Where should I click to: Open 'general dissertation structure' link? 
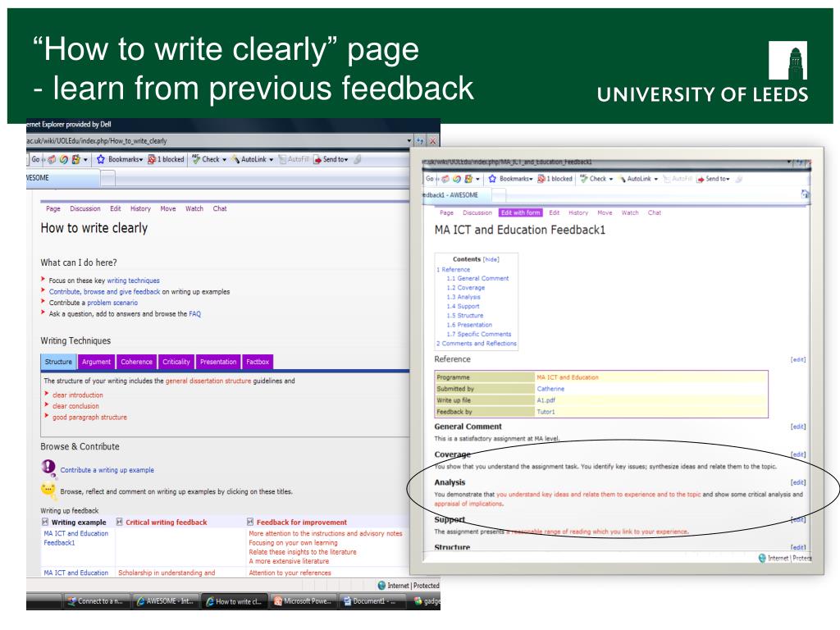point(208,381)
